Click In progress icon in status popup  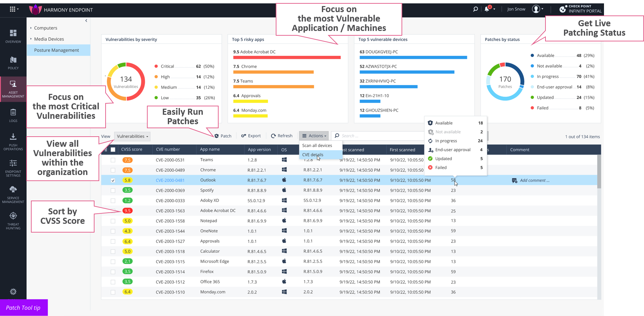pos(430,141)
